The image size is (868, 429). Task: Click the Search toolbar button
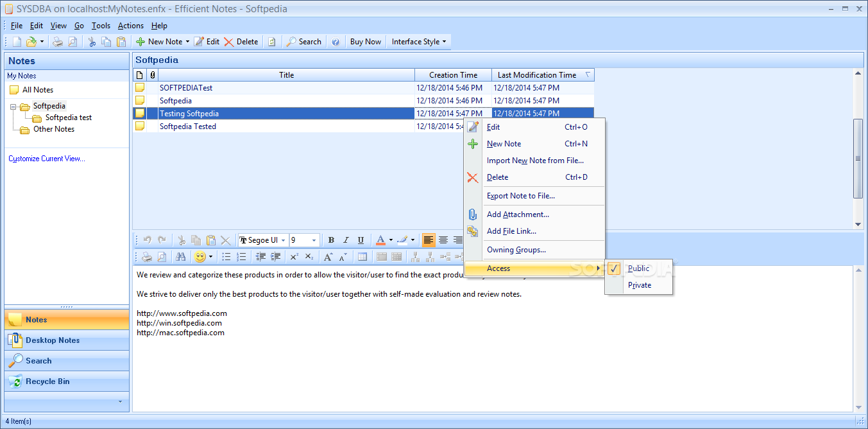click(x=303, y=42)
